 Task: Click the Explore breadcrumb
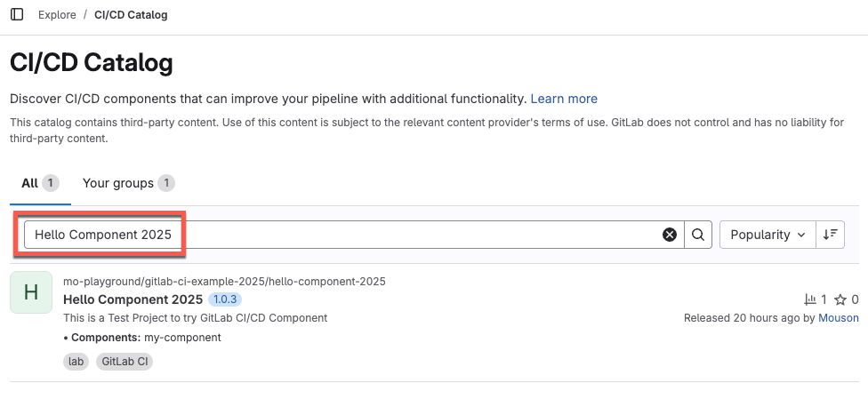(57, 15)
